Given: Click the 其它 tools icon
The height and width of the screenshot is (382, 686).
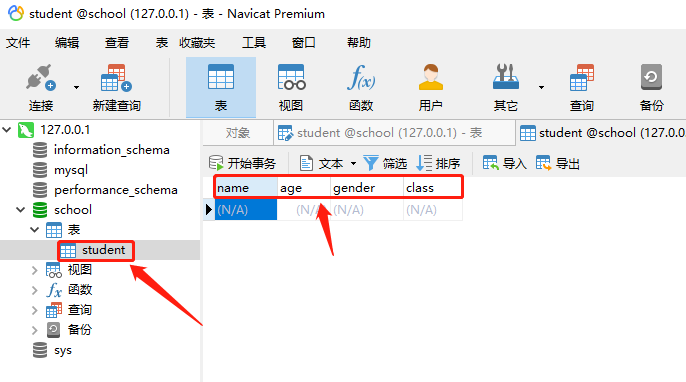Looking at the screenshot, I should coord(506,88).
